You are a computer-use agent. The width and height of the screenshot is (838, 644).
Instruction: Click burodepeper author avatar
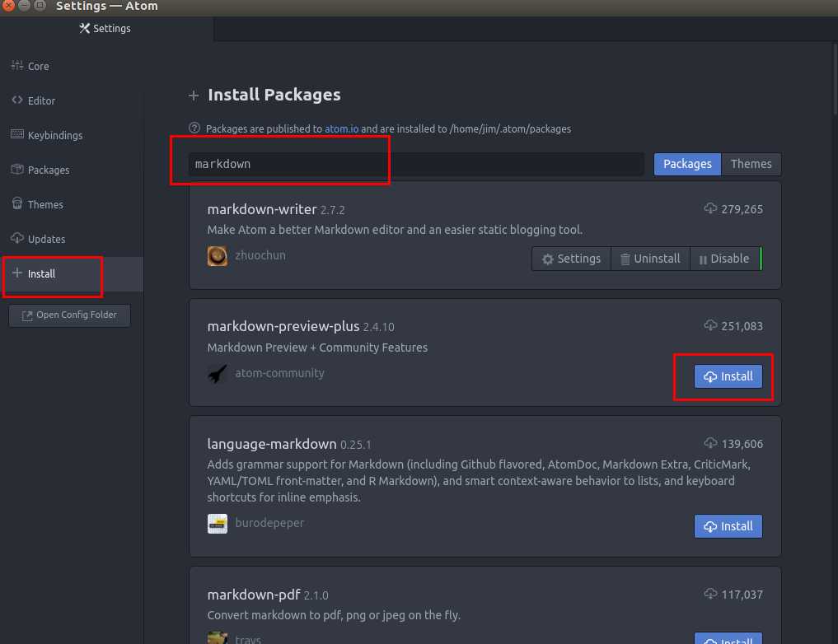coord(218,523)
